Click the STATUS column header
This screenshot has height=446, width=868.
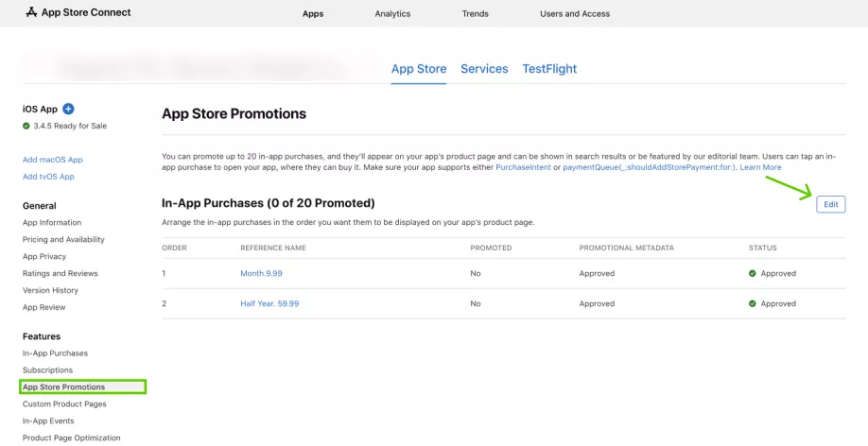[763, 248]
